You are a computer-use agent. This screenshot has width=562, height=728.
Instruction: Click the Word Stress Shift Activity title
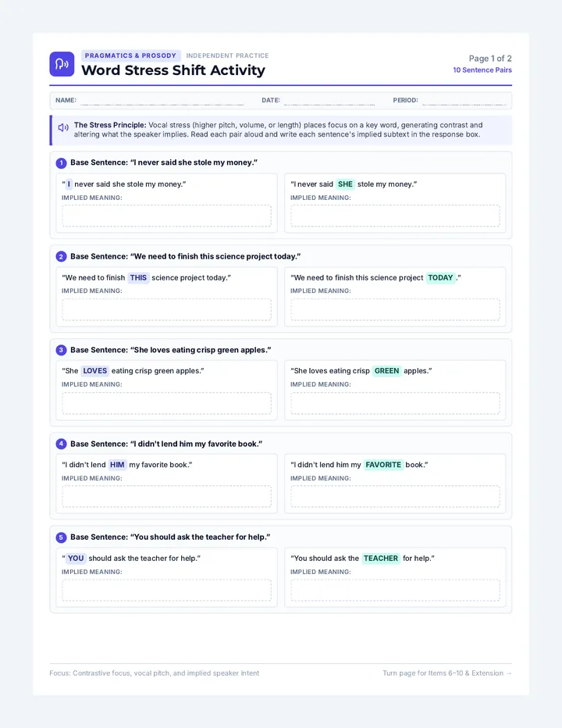click(173, 70)
